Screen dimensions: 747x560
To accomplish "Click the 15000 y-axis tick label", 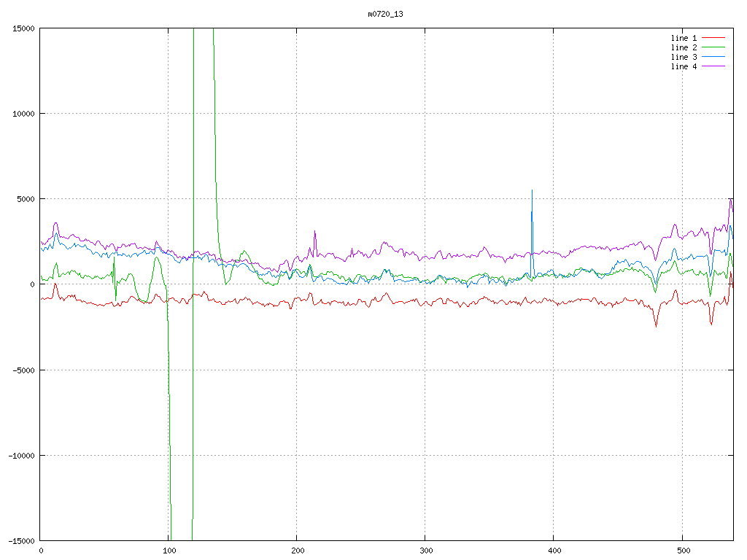I will point(23,28).
